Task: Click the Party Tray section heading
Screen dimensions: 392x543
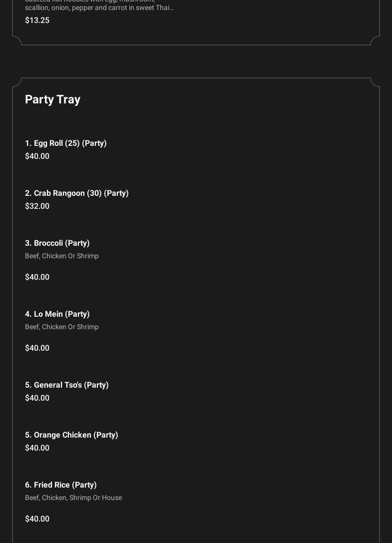Action: point(52,99)
